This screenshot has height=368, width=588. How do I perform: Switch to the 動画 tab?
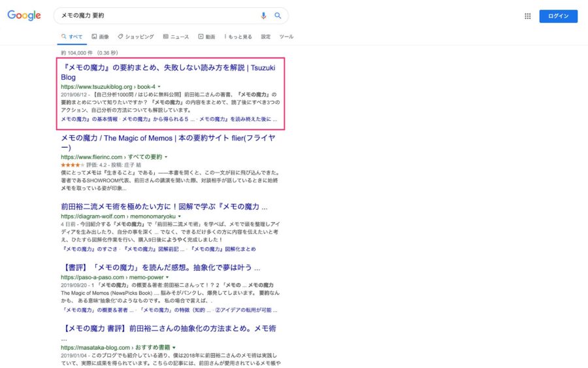pyautogui.click(x=206, y=37)
